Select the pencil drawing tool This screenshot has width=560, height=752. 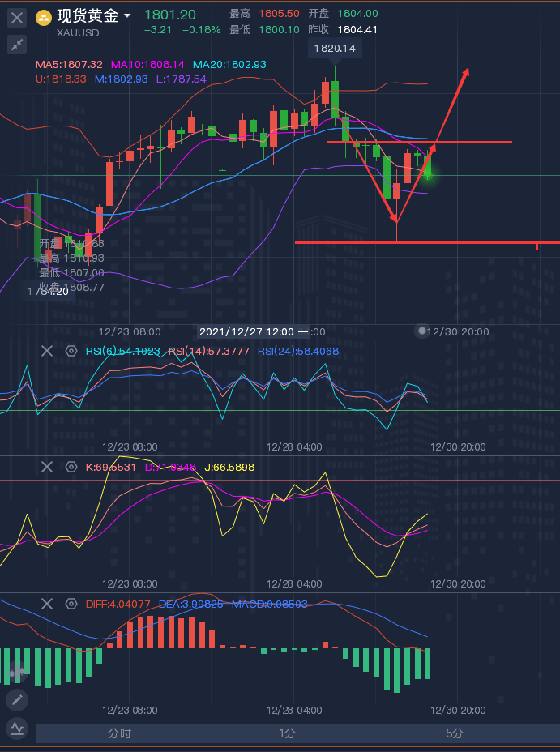pos(17,699)
